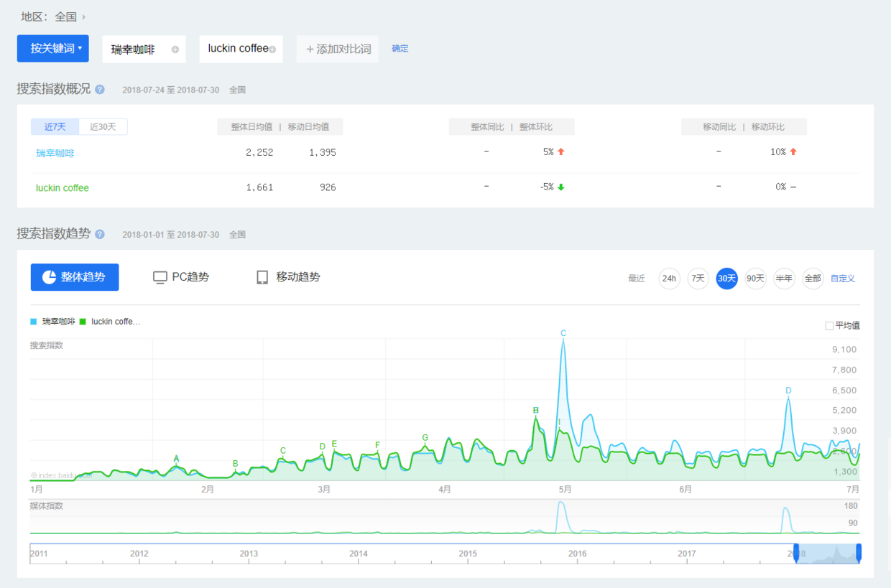Click the 移动环比 column header
This screenshot has width=891, height=588.
coord(768,127)
